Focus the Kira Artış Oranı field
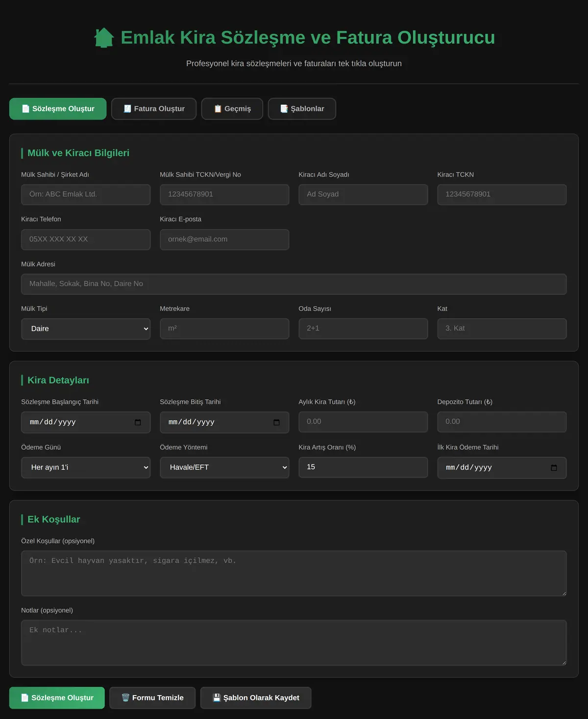 (x=363, y=467)
